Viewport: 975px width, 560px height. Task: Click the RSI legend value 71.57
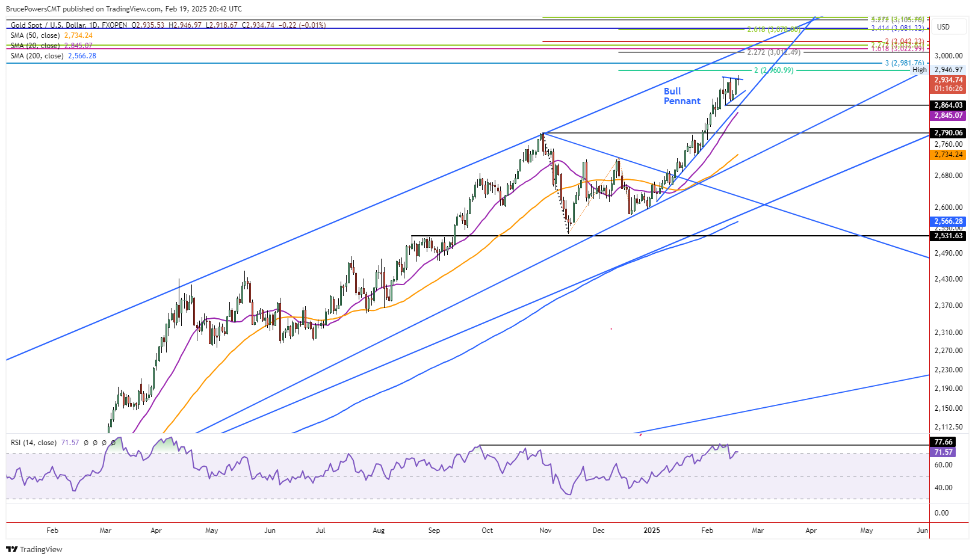pos(70,443)
